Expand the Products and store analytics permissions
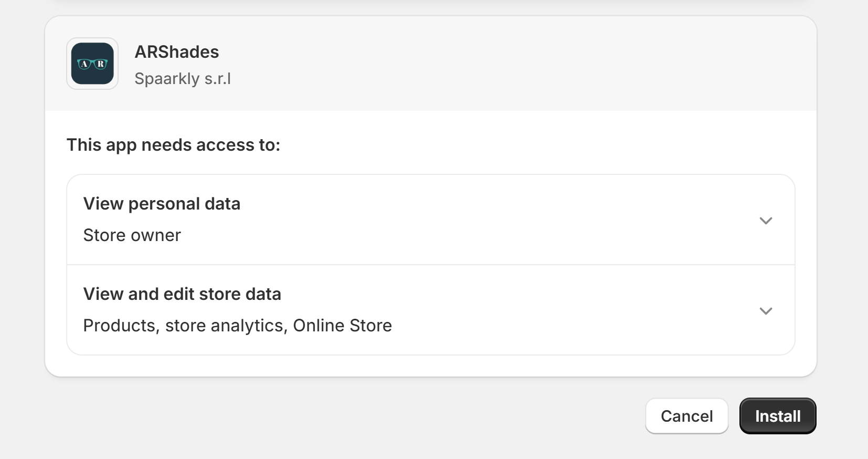 pyautogui.click(x=766, y=311)
